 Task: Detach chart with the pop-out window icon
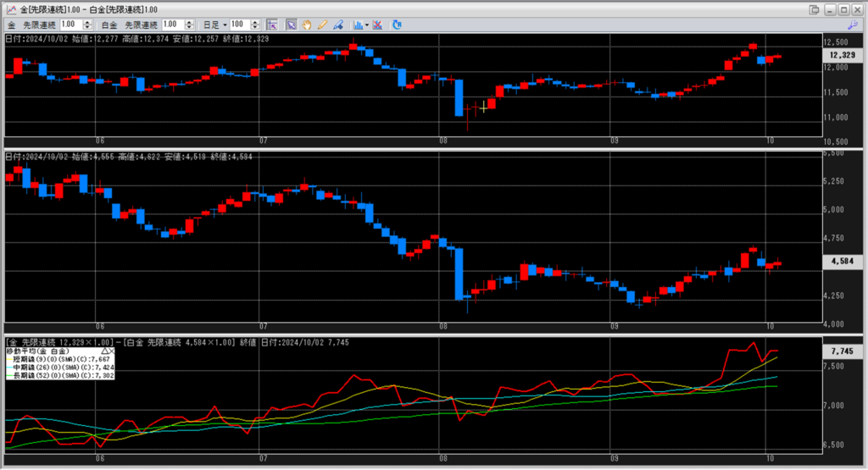(x=815, y=9)
